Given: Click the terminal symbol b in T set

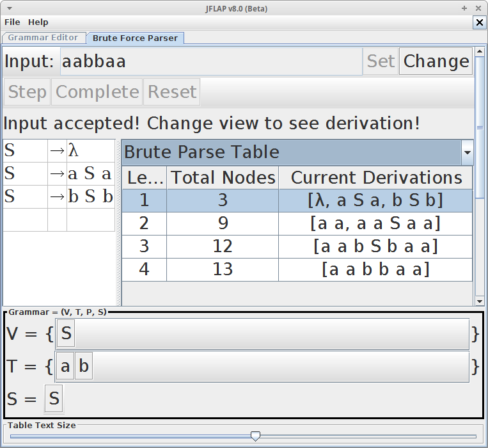Looking at the screenshot, I should click(x=84, y=367).
